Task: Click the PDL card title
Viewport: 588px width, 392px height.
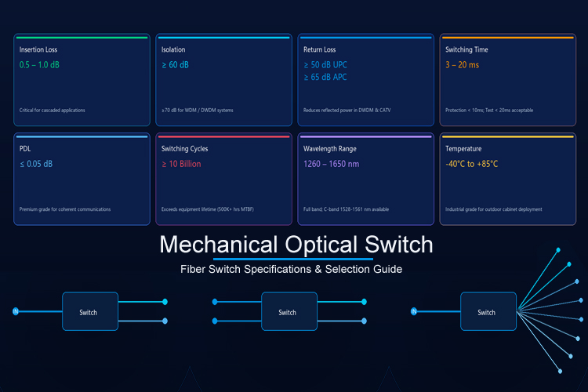Action: [25, 148]
